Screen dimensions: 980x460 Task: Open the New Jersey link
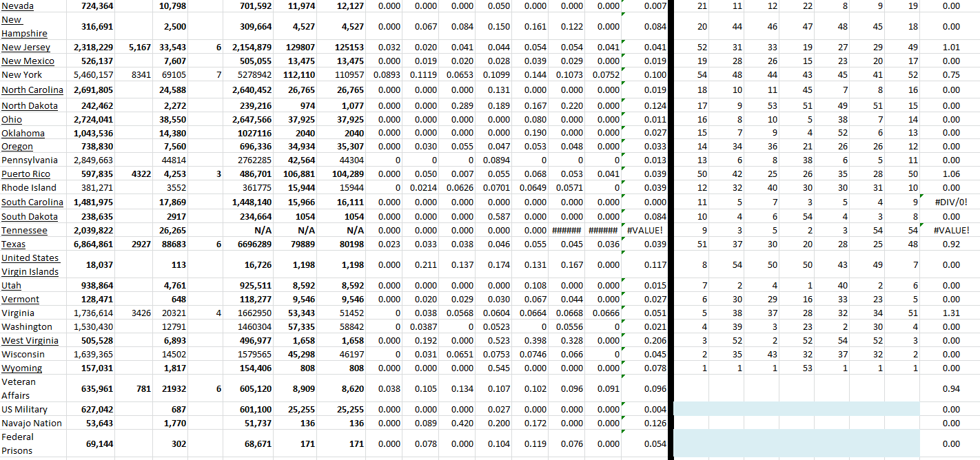point(25,48)
